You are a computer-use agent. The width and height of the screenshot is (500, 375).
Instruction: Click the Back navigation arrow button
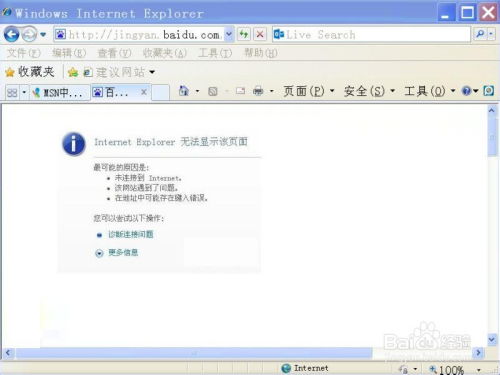(11, 34)
